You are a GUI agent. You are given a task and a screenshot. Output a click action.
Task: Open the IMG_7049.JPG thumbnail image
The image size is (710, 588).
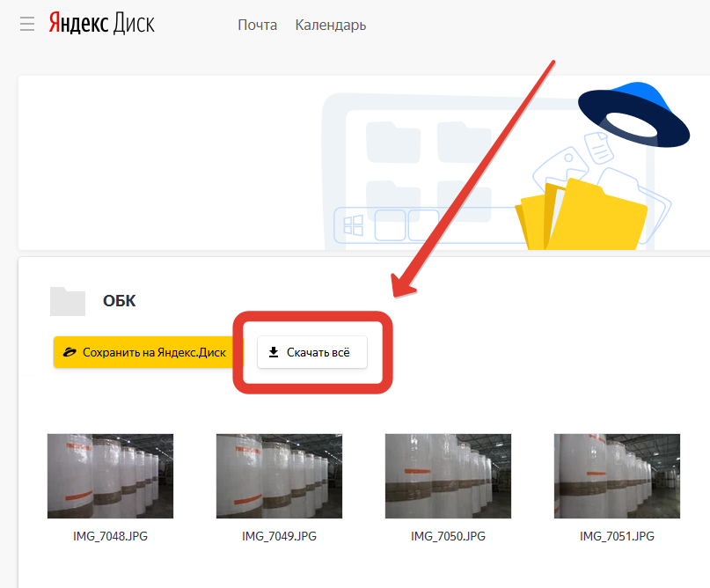(x=279, y=475)
